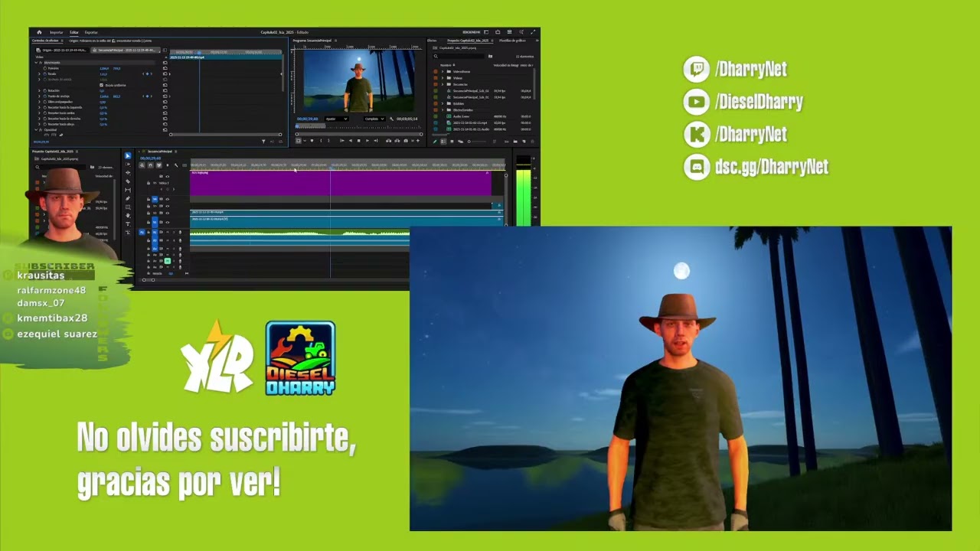Expand the Escala property row

(x=39, y=74)
